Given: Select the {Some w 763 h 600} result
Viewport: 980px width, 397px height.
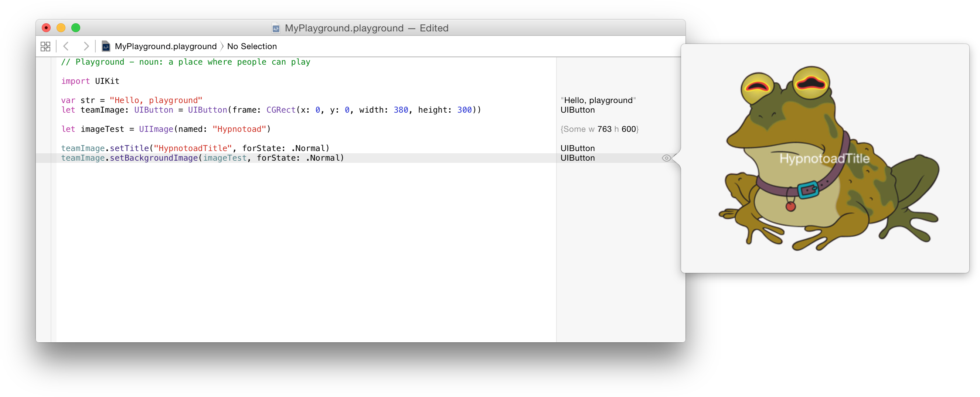Looking at the screenshot, I should coord(599,129).
